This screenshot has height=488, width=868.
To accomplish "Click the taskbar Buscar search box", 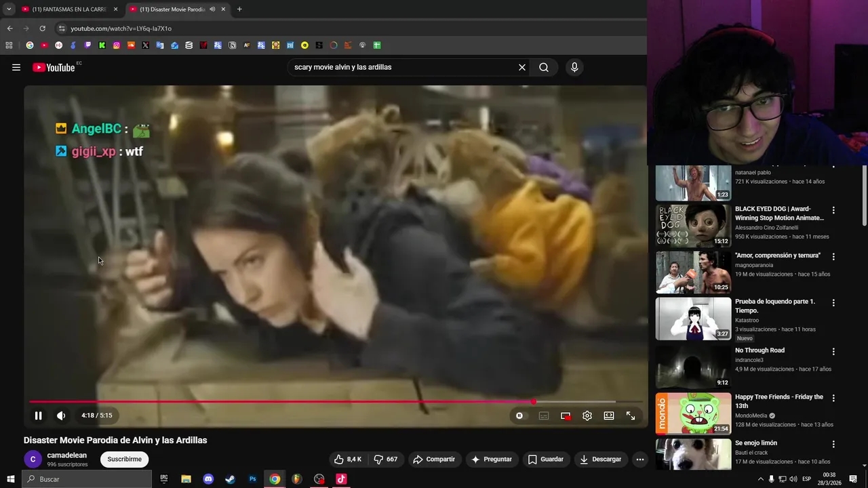I will coord(87,479).
